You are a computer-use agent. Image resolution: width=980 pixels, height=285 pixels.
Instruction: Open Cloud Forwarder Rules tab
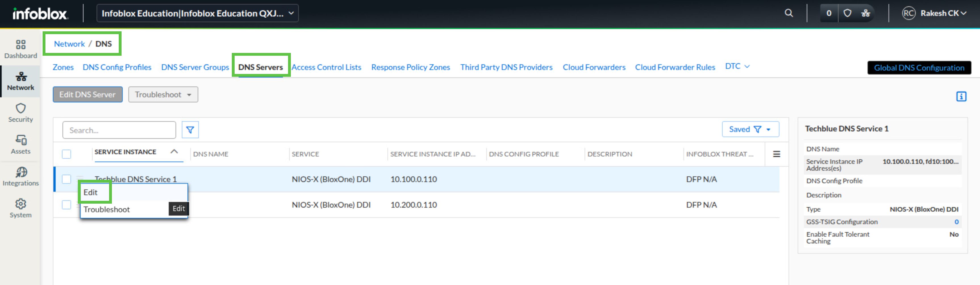[675, 67]
